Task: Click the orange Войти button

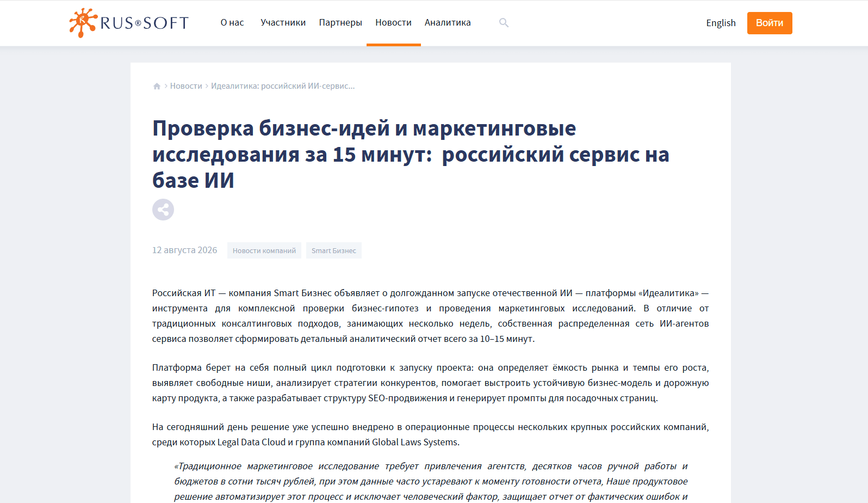Action: [770, 23]
